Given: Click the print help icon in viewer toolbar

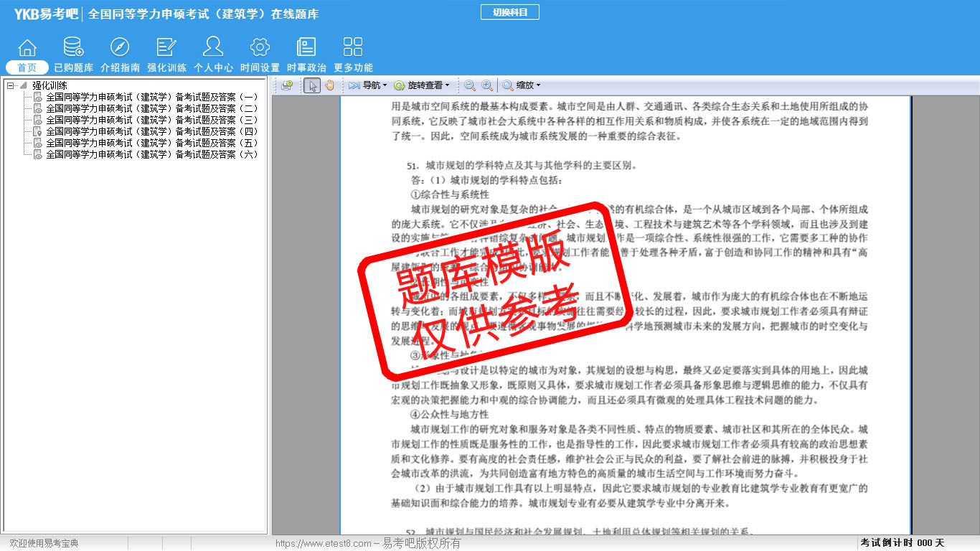Looking at the screenshot, I should click(x=287, y=85).
